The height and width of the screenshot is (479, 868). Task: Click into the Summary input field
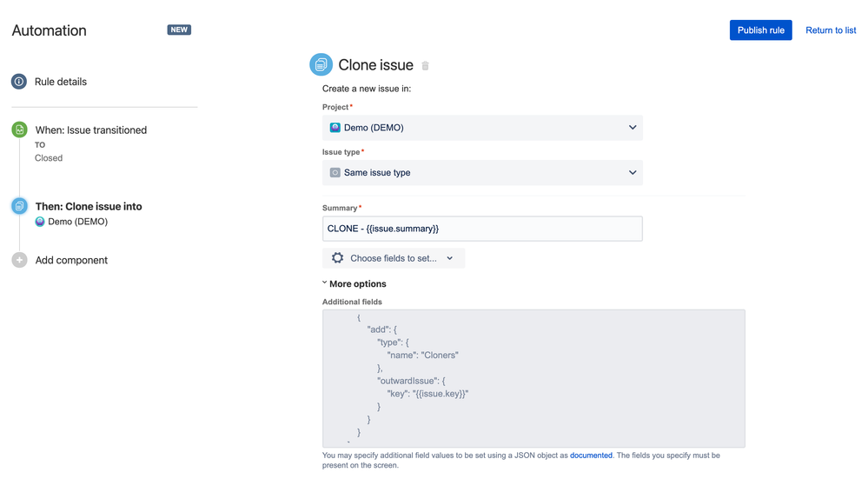pos(482,229)
